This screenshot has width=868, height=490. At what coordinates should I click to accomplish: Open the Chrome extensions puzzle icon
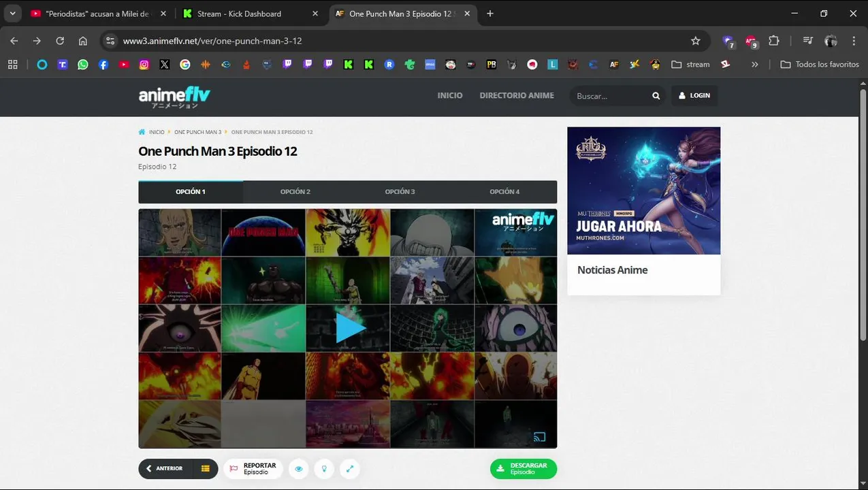click(x=774, y=41)
